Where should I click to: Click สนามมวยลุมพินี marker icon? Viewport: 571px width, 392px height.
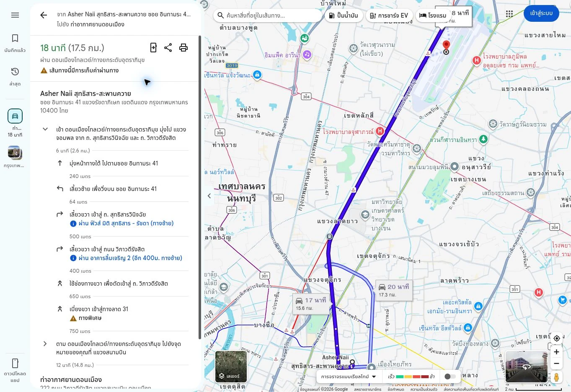point(455,166)
